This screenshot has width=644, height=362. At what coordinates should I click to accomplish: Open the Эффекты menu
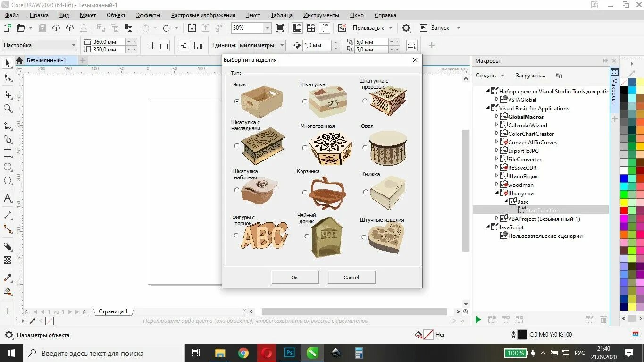pyautogui.click(x=148, y=15)
